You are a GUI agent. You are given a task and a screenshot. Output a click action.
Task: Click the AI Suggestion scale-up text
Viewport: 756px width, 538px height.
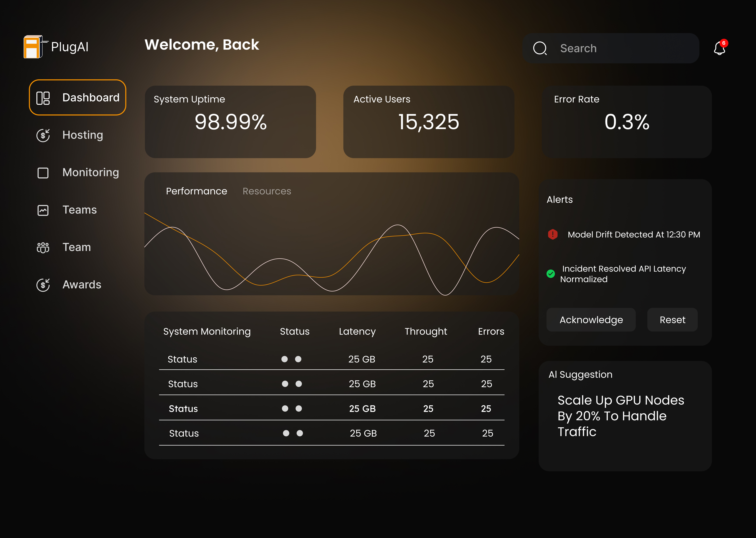point(621,416)
